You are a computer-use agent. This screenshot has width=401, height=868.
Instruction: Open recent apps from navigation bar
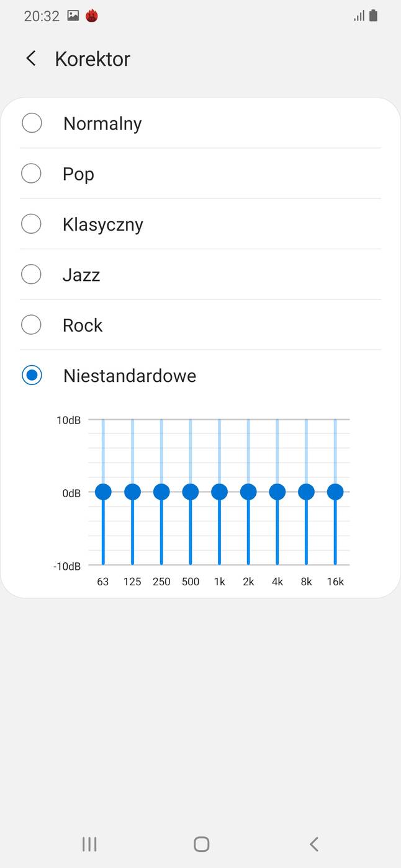(x=89, y=844)
